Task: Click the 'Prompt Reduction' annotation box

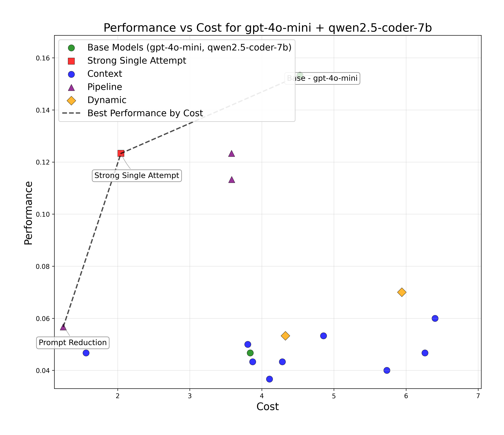Action: (73, 343)
